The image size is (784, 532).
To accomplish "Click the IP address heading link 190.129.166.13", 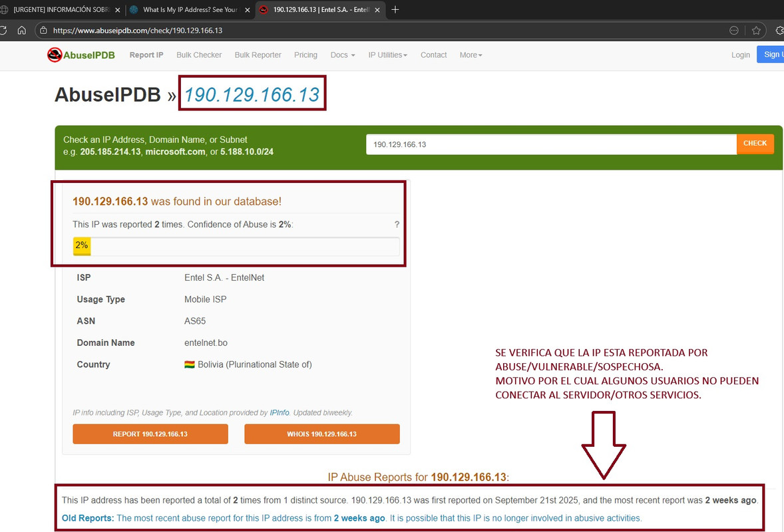I will click(252, 94).
